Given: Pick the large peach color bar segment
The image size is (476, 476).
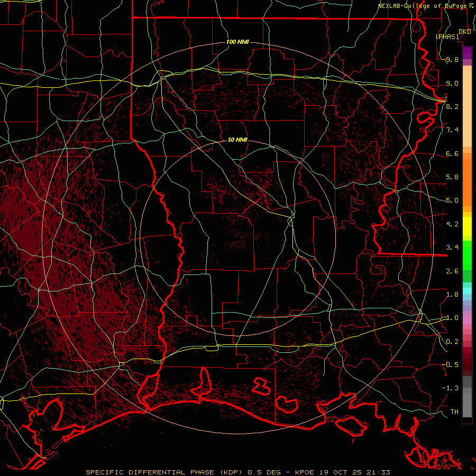Looking at the screenshot, I should click(467, 108).
